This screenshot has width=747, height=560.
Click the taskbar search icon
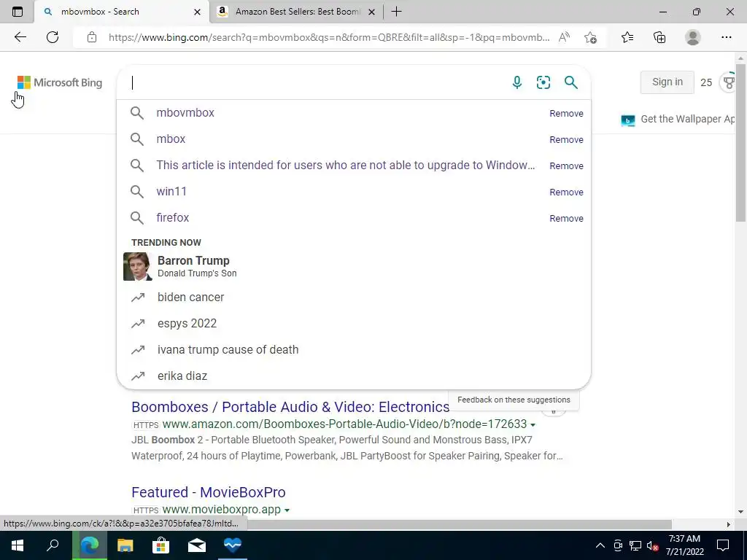(x=53, y=545)
